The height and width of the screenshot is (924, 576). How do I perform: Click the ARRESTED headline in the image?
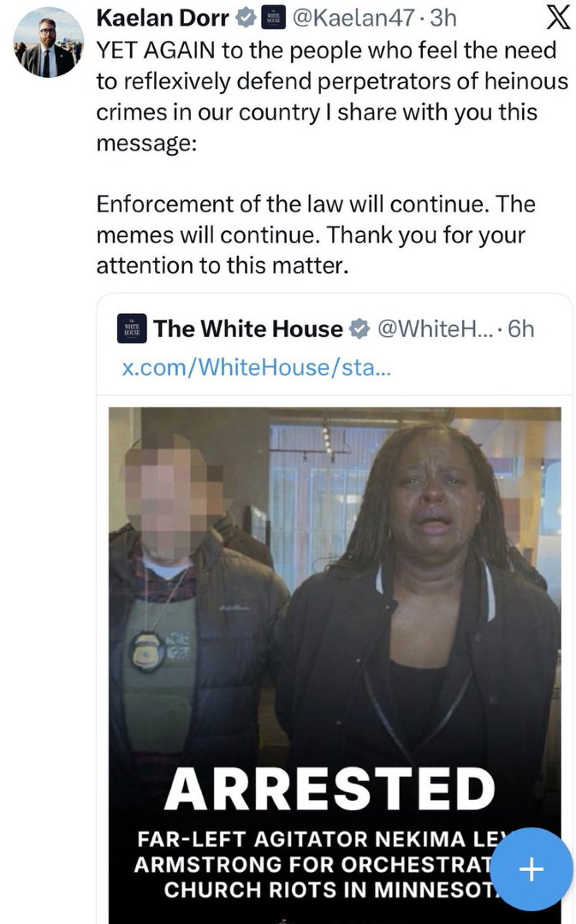[x=330, y=789]
